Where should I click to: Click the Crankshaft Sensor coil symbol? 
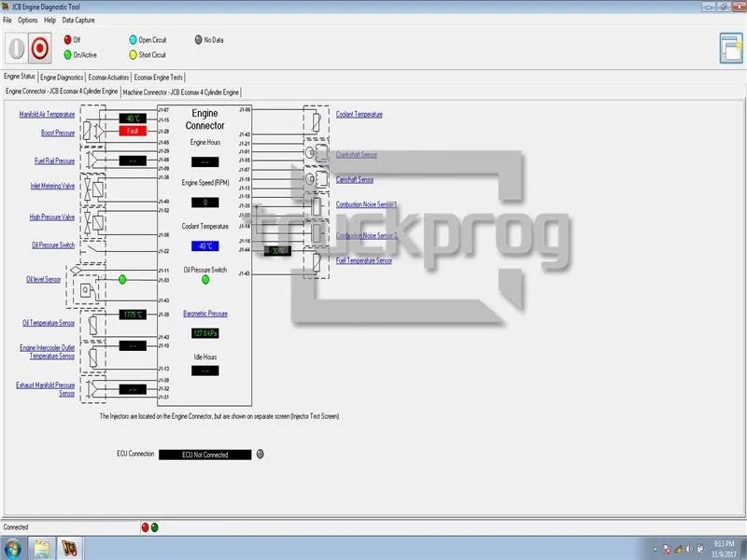click(317, 153)
